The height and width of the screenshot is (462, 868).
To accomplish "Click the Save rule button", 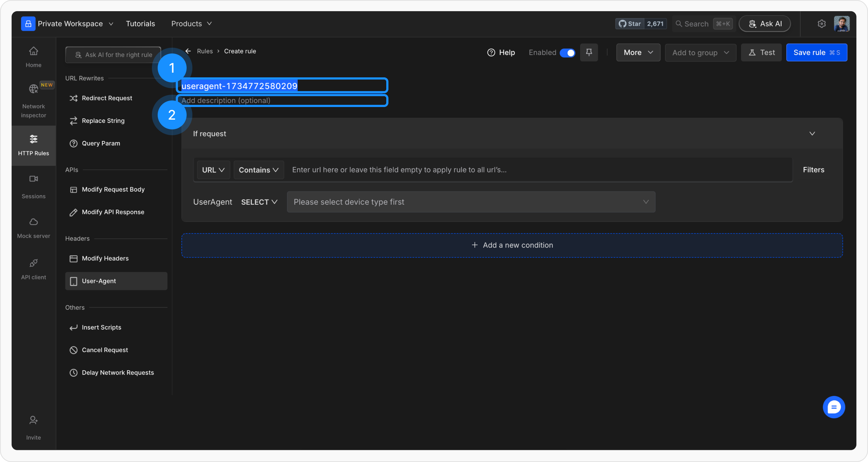I will pos(816,53).
